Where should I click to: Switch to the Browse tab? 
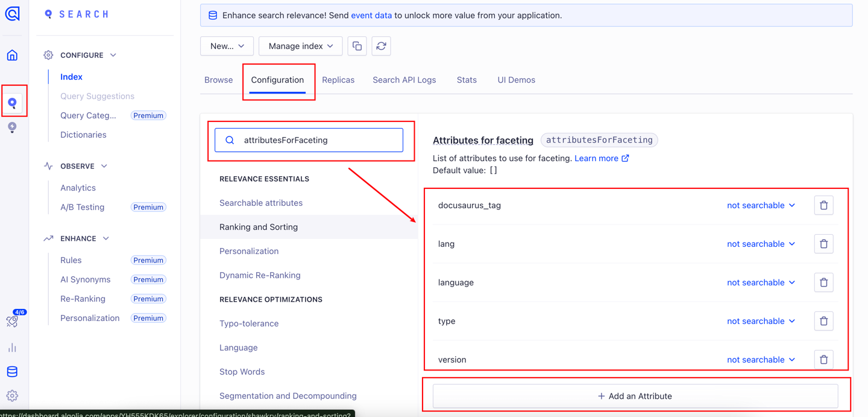point(218,80)
